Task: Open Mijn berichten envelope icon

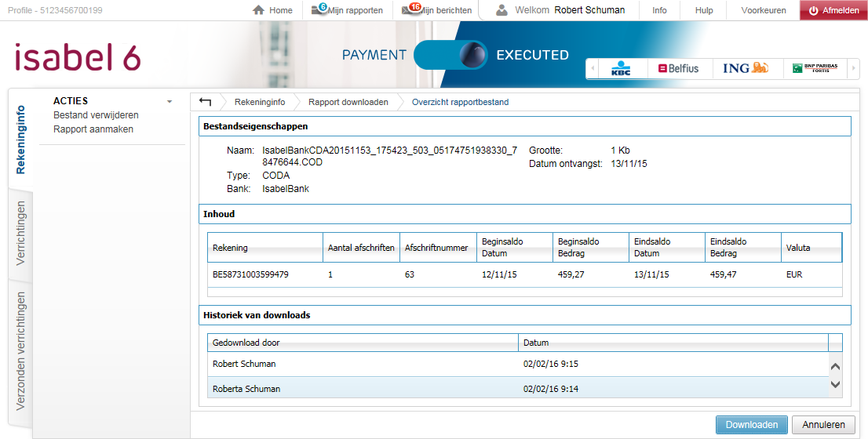Action: click(x=408, y=10)
